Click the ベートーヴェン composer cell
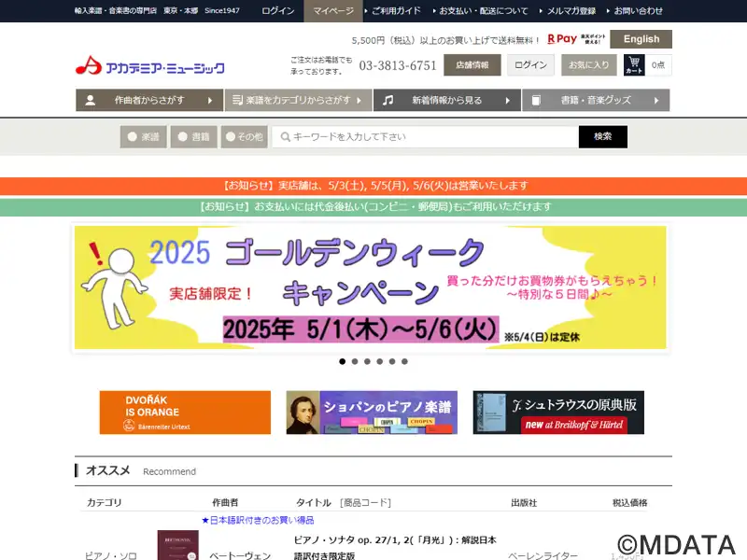This screenshot has width=747, height=560. 240,555
